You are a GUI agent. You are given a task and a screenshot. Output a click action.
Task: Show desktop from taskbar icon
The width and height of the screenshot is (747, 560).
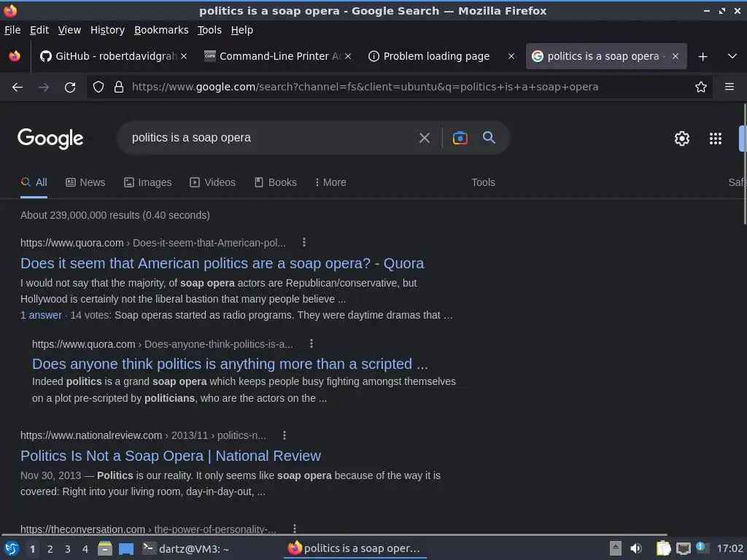coord(126,549)
